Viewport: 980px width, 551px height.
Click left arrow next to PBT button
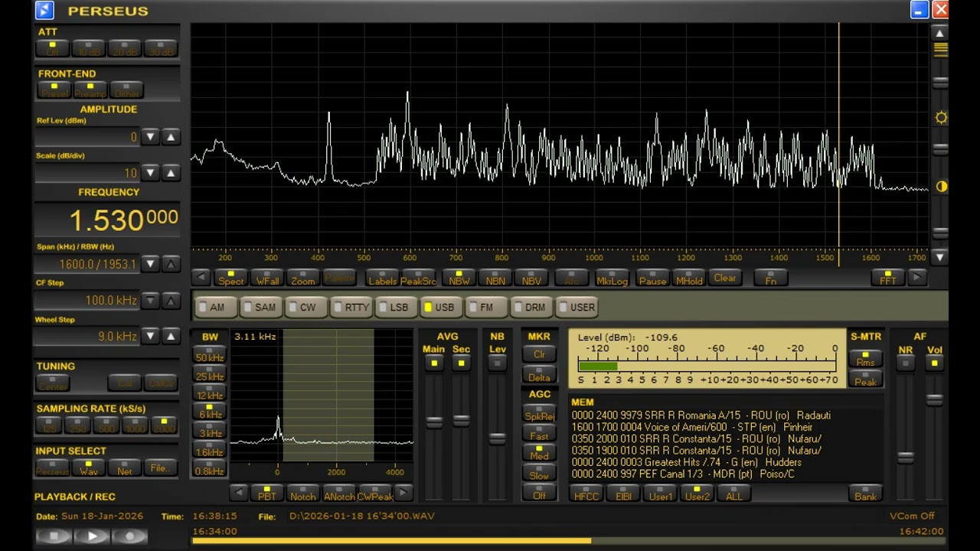tap(239, 493)
